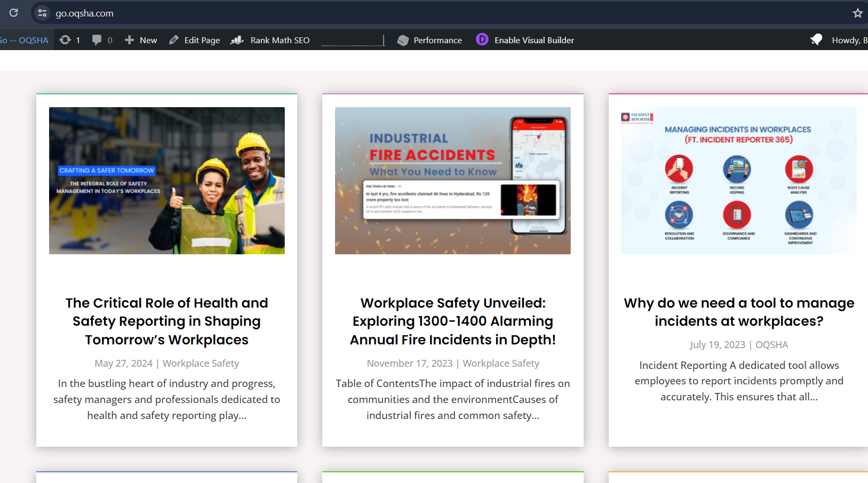
Task: Open the Howdy user account menu
Action: (848, 41)
